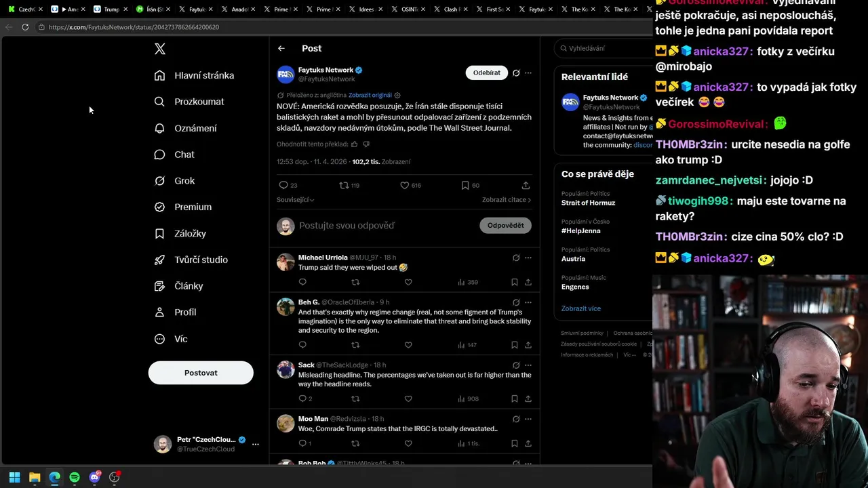Open Michael Urriola profile avatar
Image resolution: width=868 pixels, height=488 pixels.
tap(285, 262)
